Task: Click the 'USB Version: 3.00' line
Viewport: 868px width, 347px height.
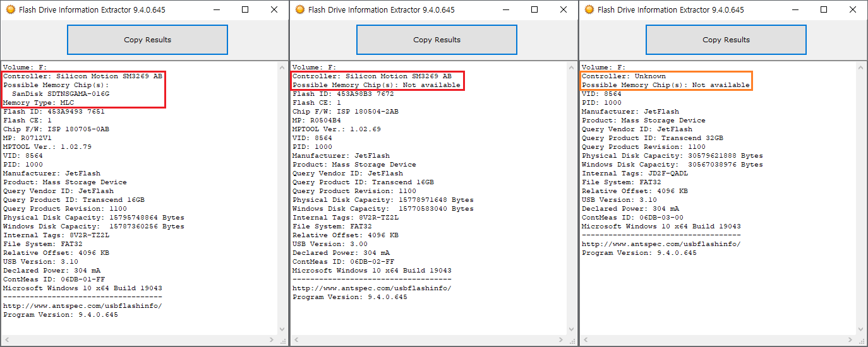Action: click(330, 244)
